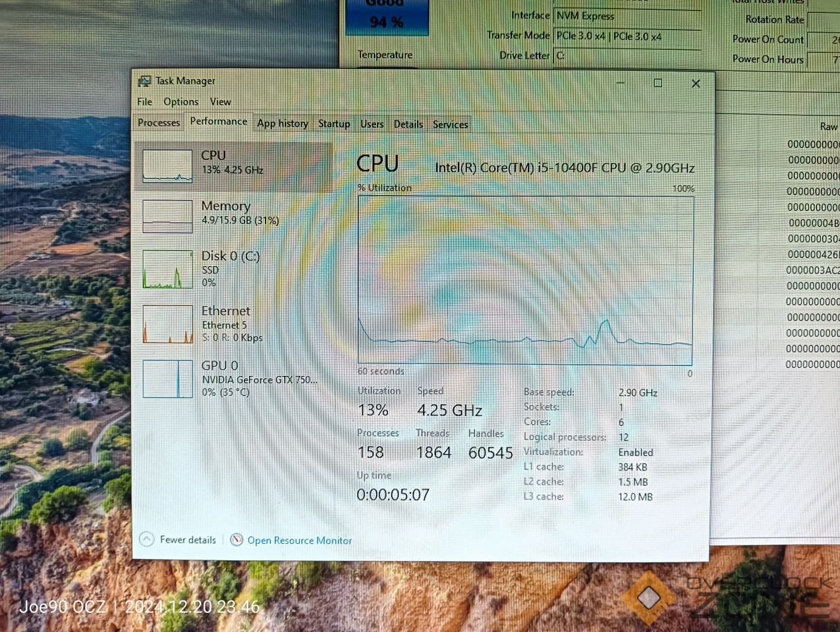Click the Ethernet 5 adapter label
Viewport: 840px width, 632px height.
click(224, 325)
